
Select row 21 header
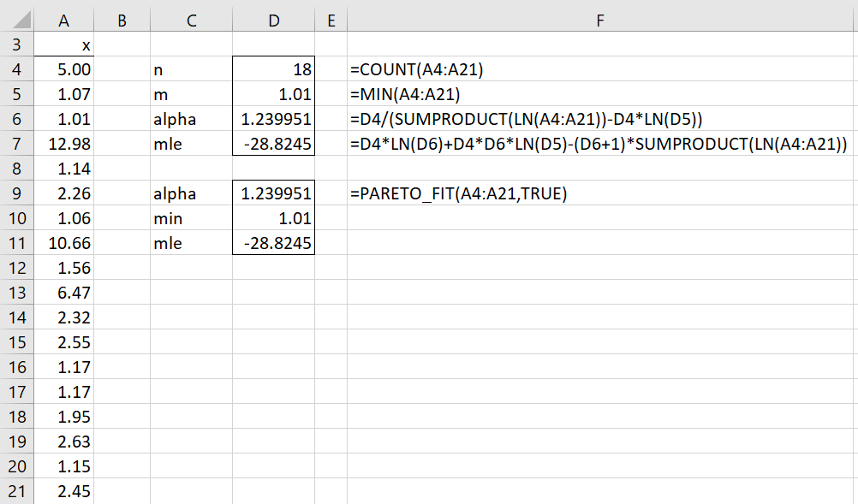[17, 491]
